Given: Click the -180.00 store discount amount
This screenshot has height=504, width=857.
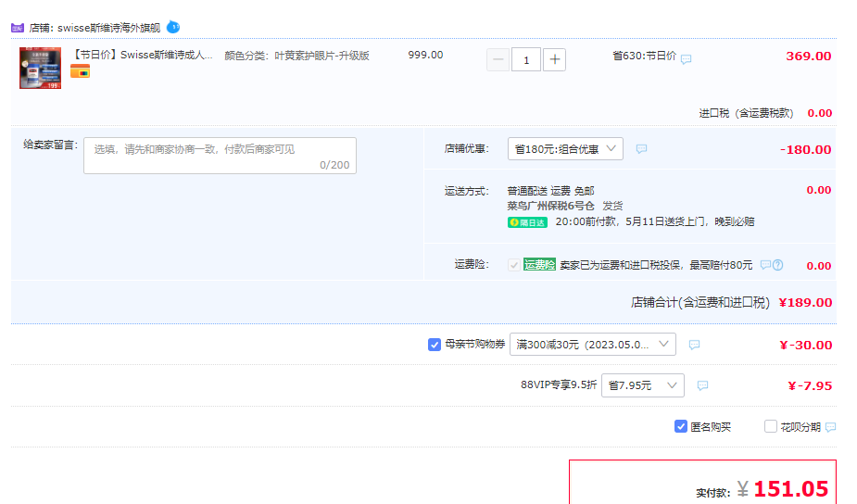Looking at the screenshot, I should point(806,149).
